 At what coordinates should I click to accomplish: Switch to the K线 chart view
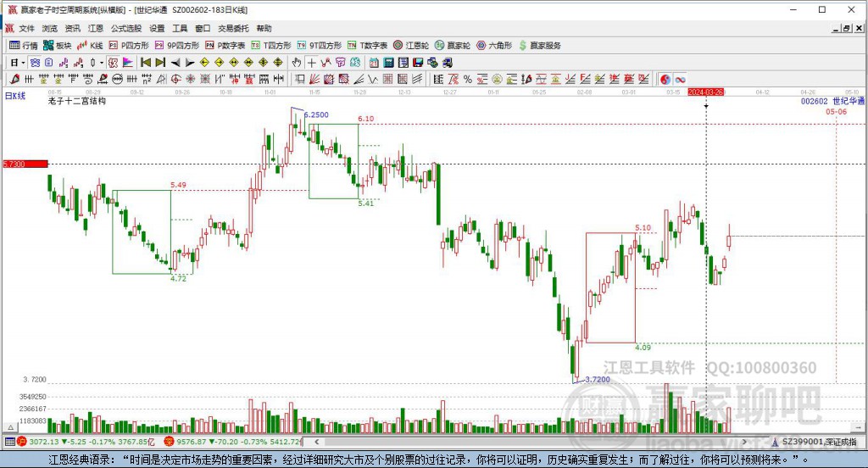pos(90,46)
